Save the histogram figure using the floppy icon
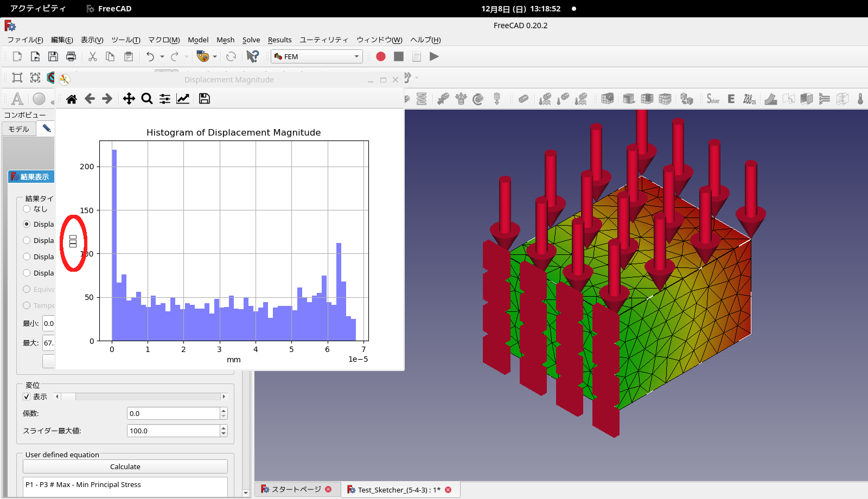Image resolution: width=868 pixels, height=499 pixels. (204, 98)
